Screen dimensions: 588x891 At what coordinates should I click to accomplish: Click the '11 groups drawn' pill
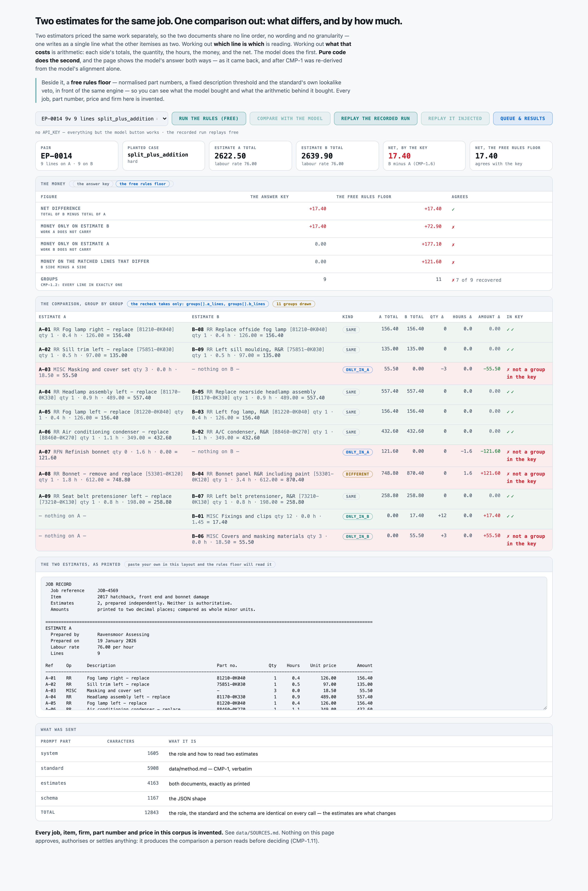[x=294, y=304]
